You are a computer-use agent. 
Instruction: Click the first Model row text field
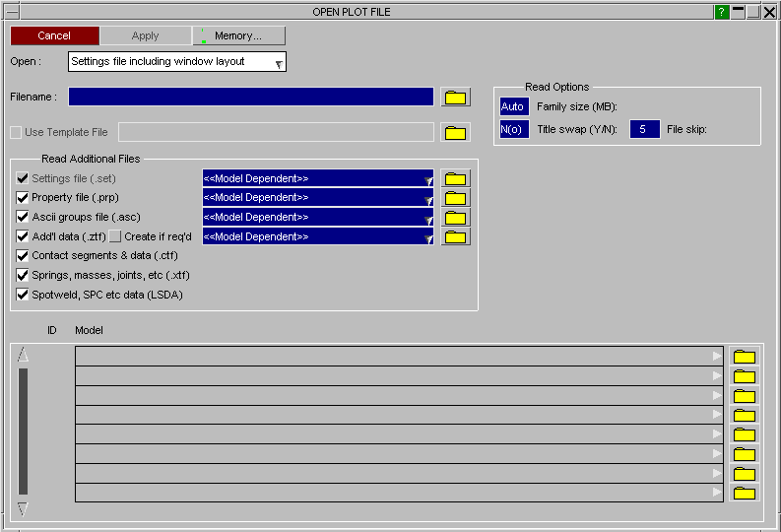click(399, 357)
